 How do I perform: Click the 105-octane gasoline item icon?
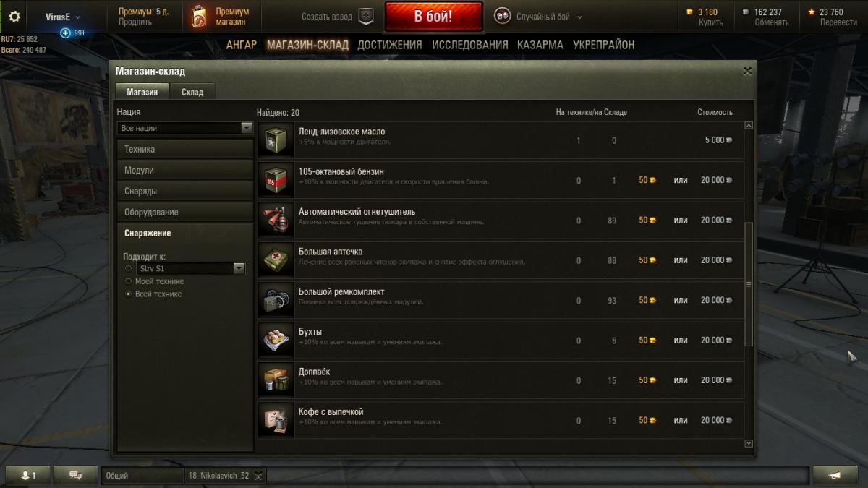[x=276, y=179]
